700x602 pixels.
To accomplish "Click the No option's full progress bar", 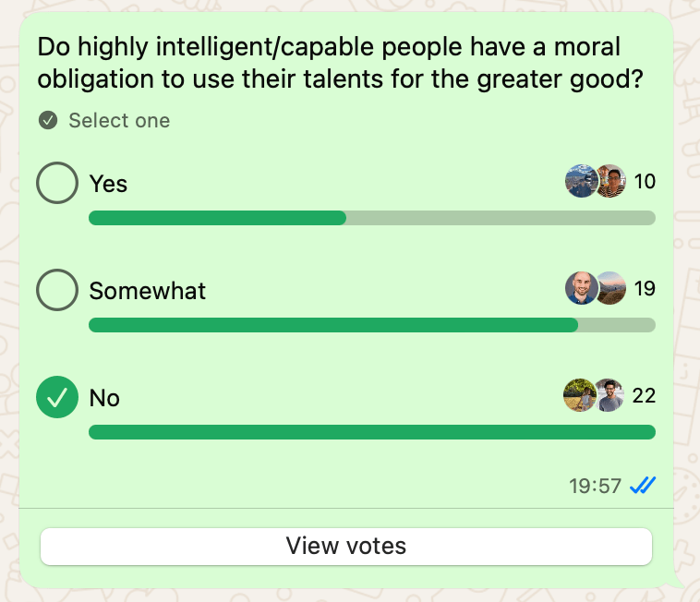I will [371, 432].
